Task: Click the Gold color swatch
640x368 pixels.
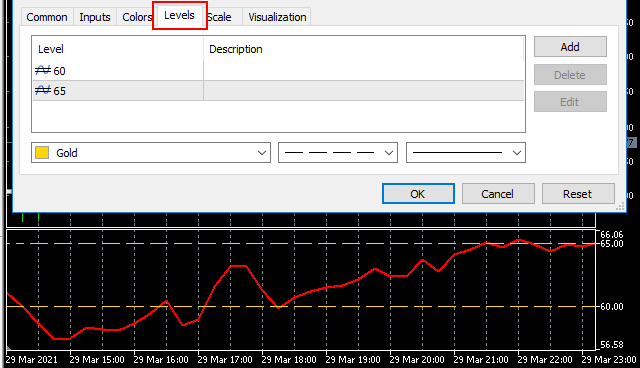Action: tap(42, 153)
